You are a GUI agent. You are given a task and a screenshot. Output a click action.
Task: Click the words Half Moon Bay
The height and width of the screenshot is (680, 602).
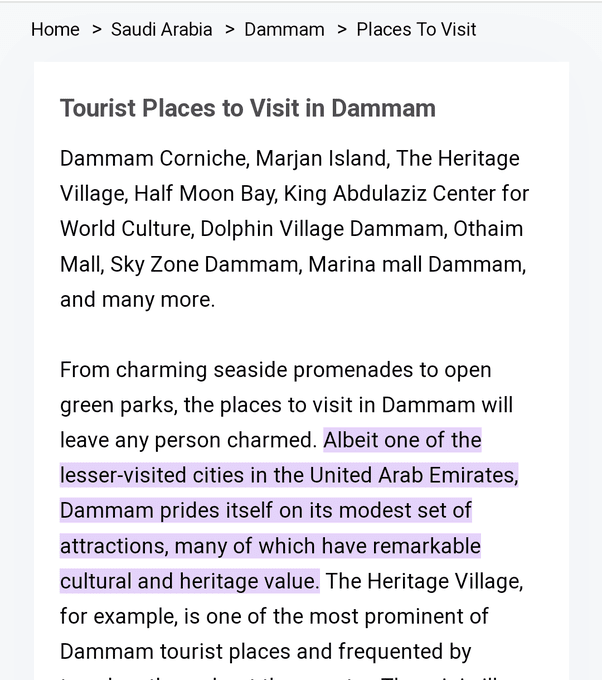[197, 193]
